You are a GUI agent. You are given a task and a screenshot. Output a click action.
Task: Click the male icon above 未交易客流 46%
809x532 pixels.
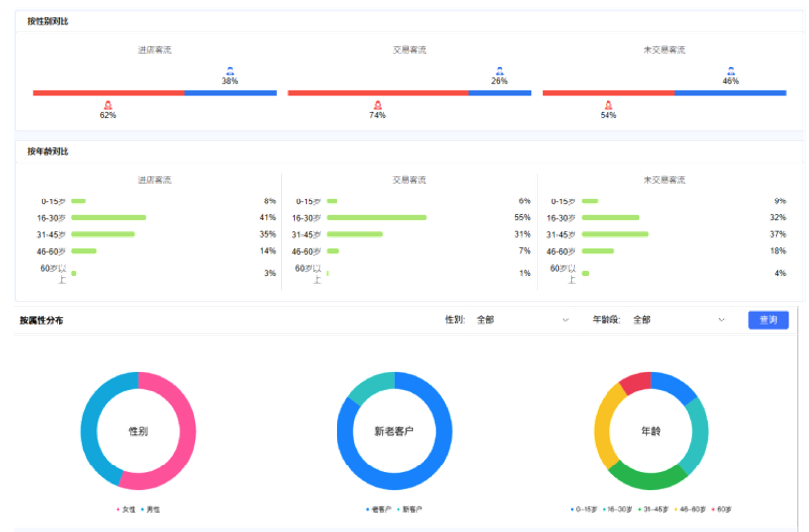pos(731,71)
